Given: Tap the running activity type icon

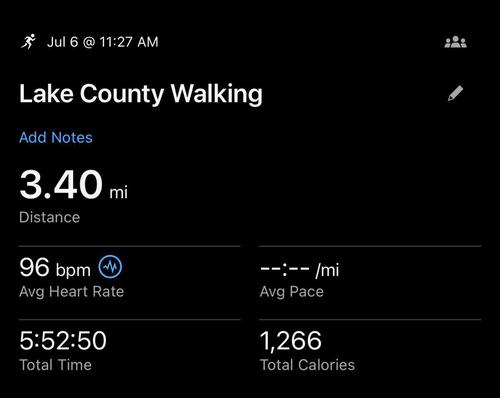Looking at the screenshot, I should click(28, 42).
